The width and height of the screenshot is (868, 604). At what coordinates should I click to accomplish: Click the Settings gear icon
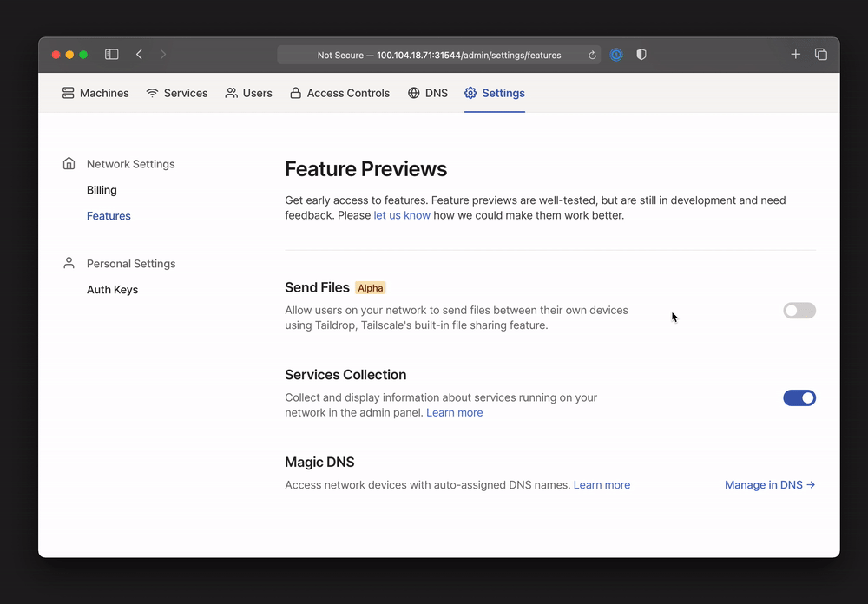click(x=470, y=93)
